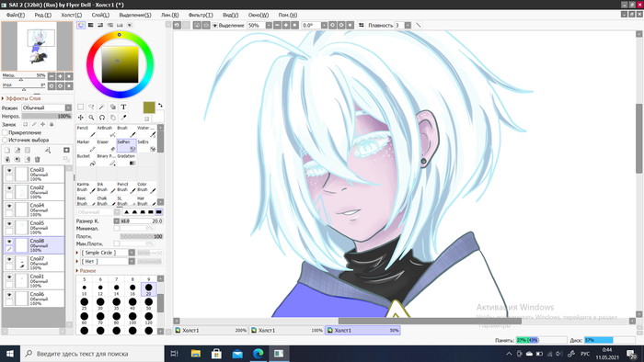644x362 pixels.
Task: Pick brush size 10 preset
Action: (x=85, y=289)
